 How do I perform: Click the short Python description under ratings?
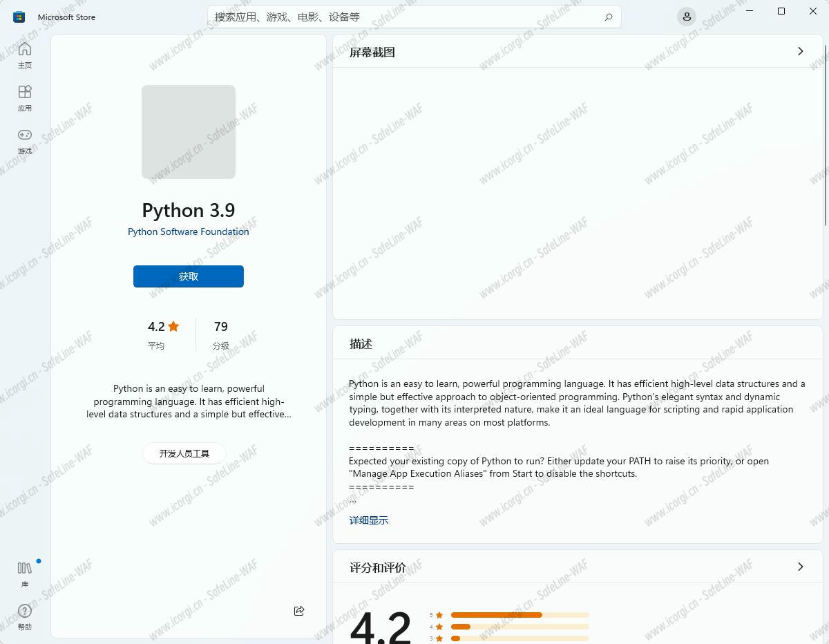tap(189, 401)
